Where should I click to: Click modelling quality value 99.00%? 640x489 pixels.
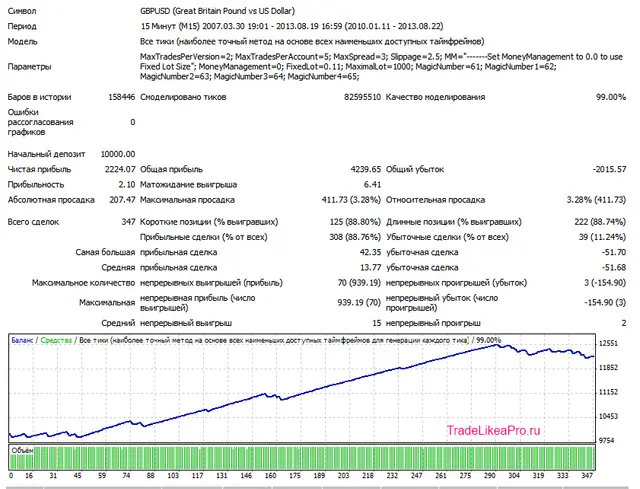(x=611, y=97)
